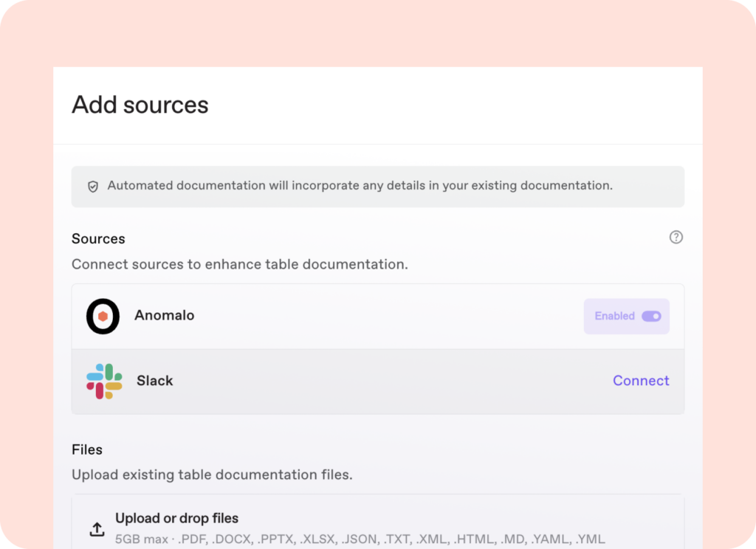Click 'Upload existing table documentation files.' text
The height and width of the screenshot is (549, 756).
212,474
